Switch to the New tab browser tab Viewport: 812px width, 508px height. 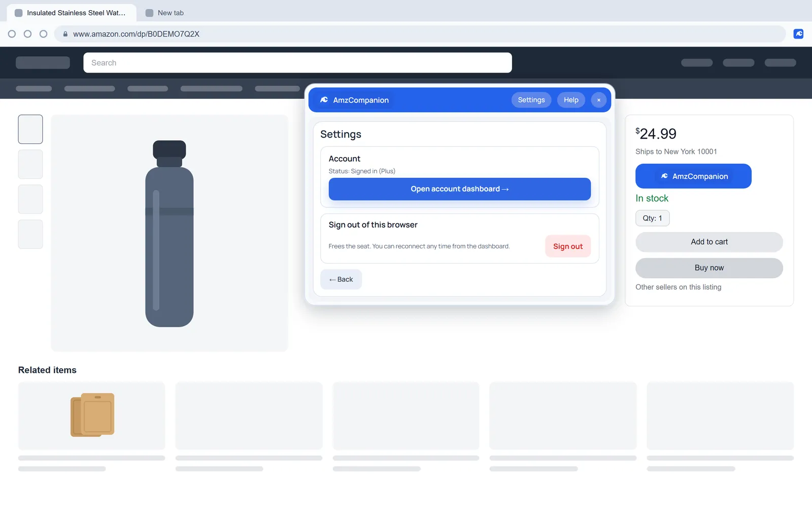pos(165,13)
